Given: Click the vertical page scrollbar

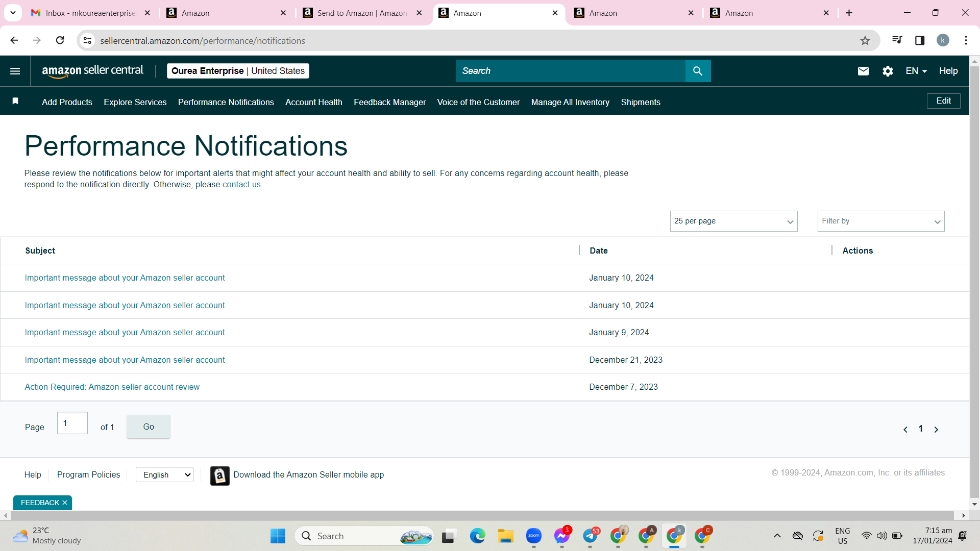Looking at the screenshot, I should [974, 281].
